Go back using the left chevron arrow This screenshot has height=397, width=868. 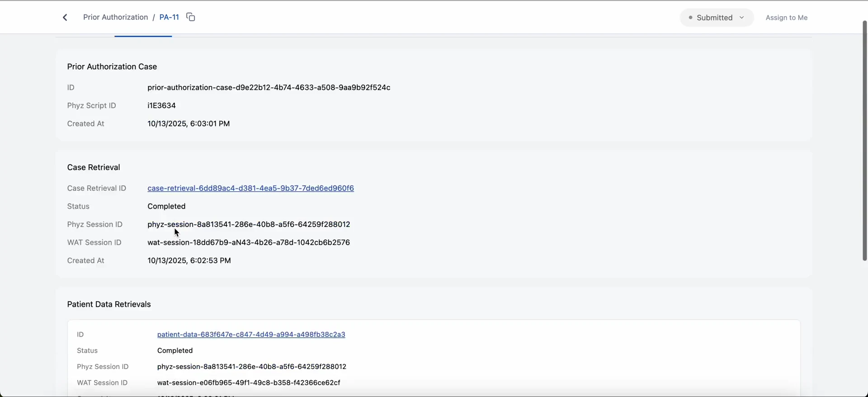(65, 18)
